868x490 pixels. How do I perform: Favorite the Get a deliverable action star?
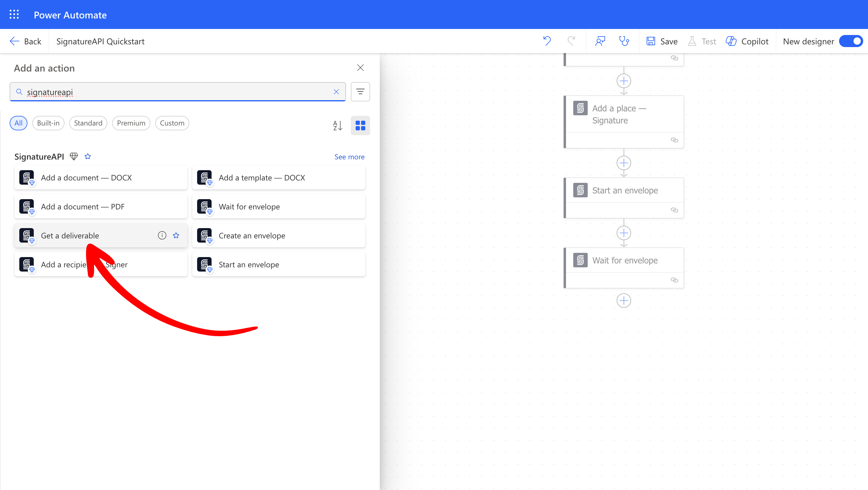(176, 235)
